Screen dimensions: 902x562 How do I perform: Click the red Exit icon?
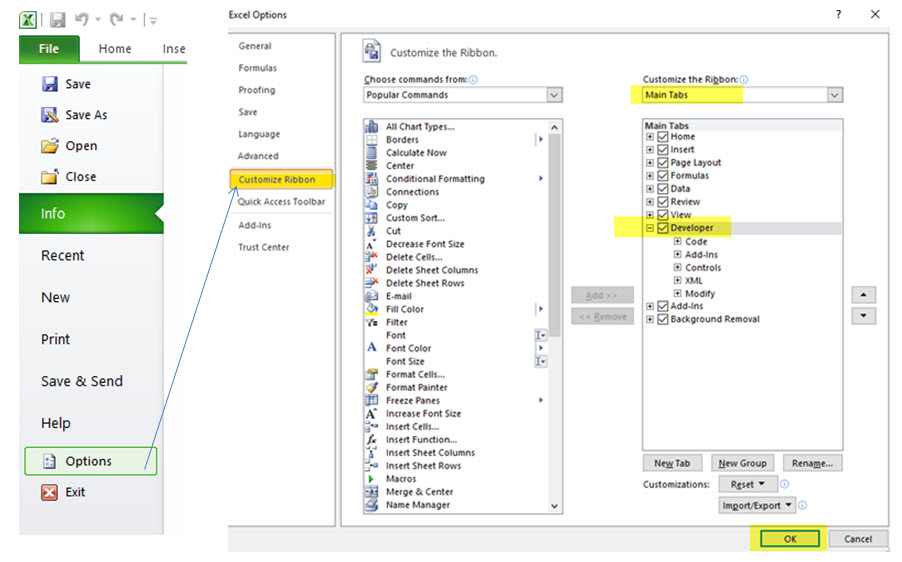tap(49, 492)
